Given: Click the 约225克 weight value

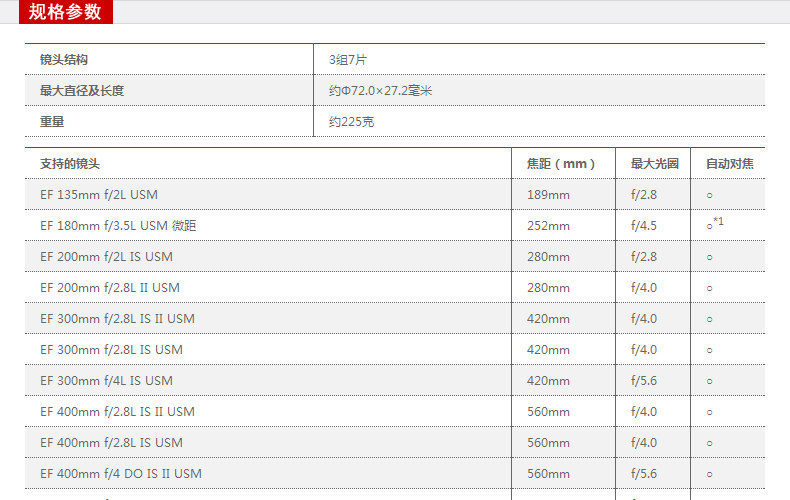Looking at the screenshot, I should [x=351, y=121].
